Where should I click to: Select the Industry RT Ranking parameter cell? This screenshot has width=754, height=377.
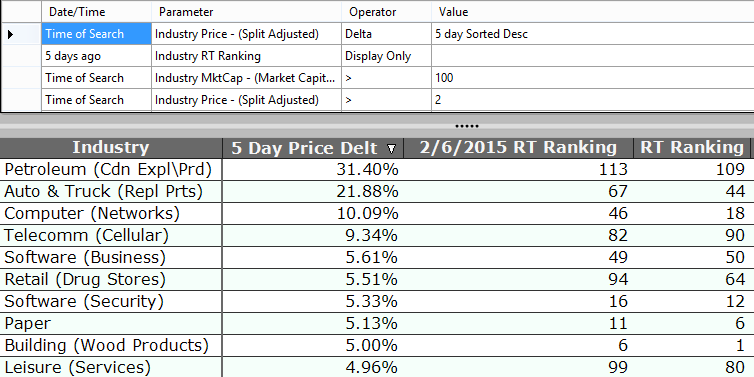[247, 56]
